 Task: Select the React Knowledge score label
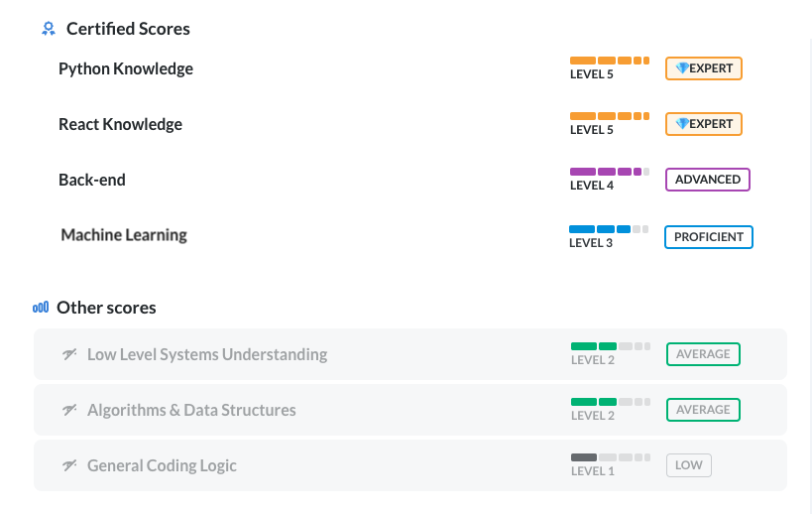coord(120,124)
